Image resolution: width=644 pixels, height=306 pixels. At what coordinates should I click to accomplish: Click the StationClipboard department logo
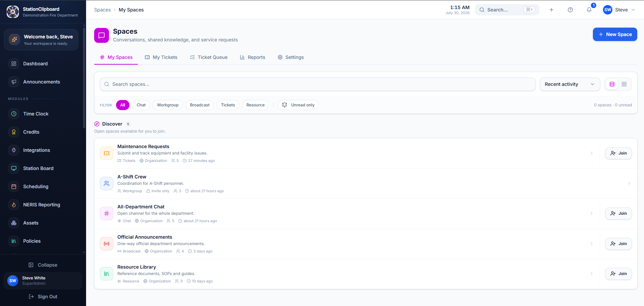(x=13, y=12)
